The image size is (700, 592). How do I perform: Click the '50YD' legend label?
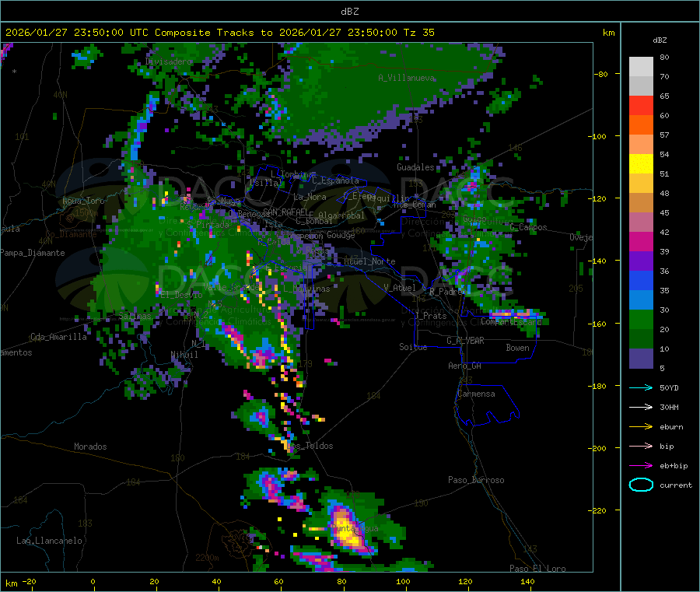point(669,387)
